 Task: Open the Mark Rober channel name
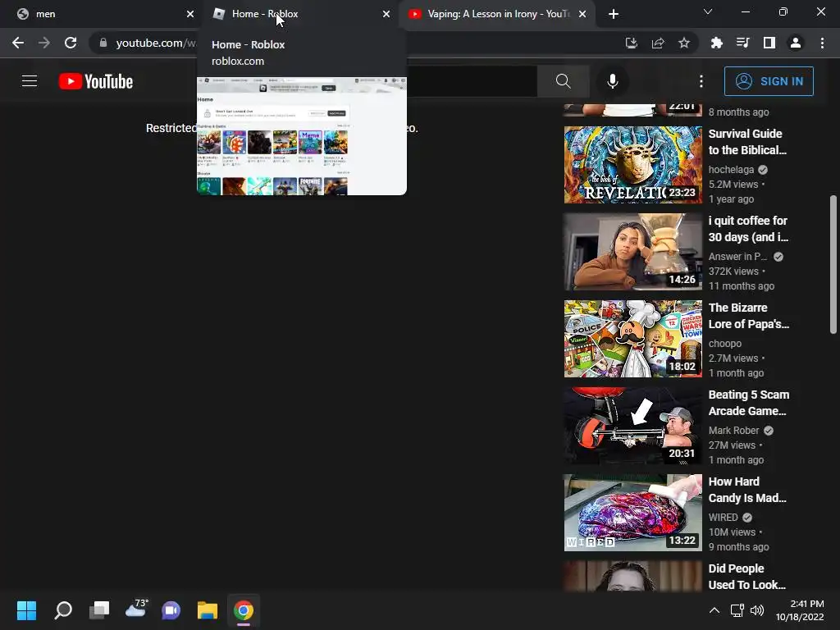pyautogui.click(x=733, y=430)
